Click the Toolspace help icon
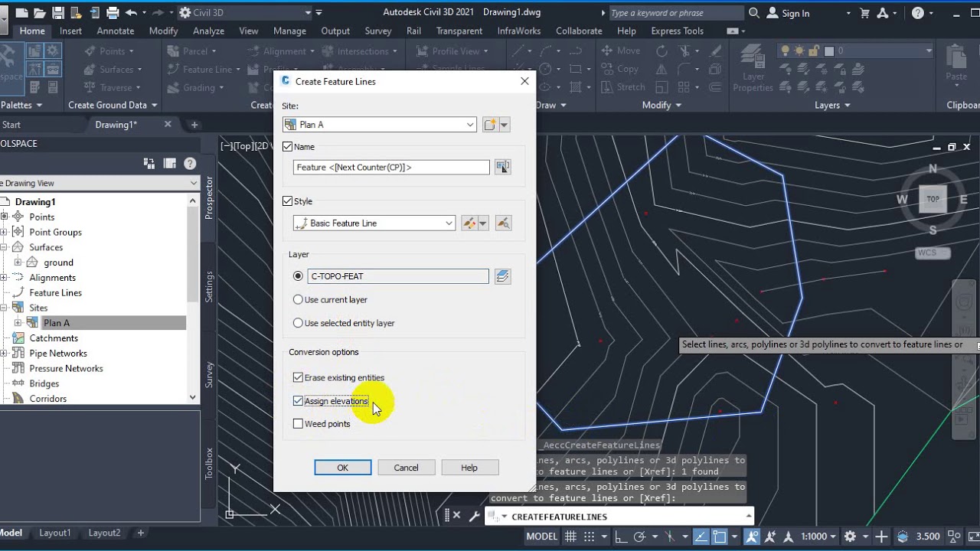Image resolution: width=980 pixels, height=551 pixels. click(190, 163)
